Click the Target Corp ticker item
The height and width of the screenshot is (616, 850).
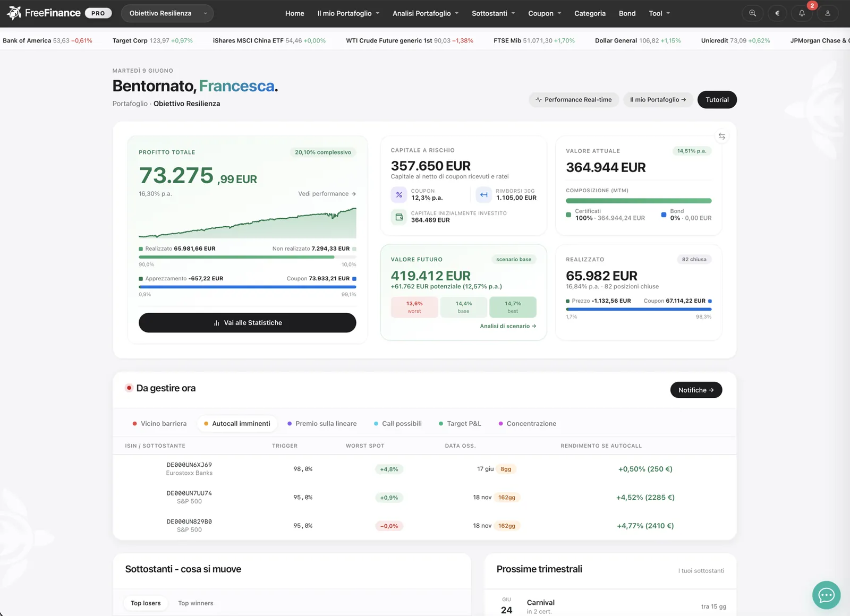click(152, 40)
